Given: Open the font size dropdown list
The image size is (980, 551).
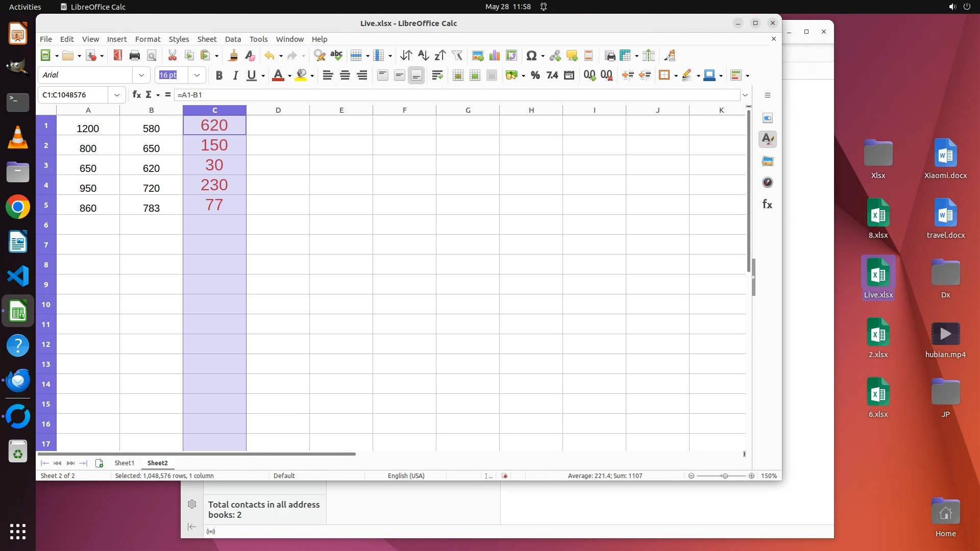Looking at the screenshot, I should pos(197,76).
